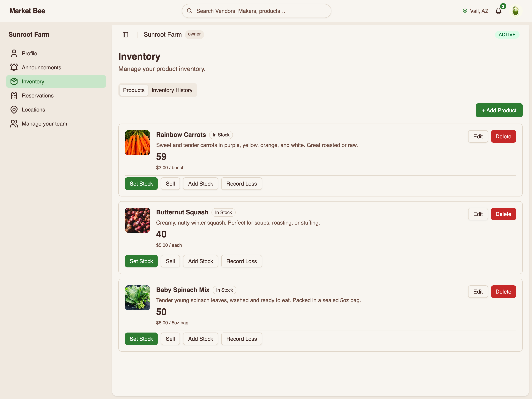The image size is (532, 399).
Task: Open the Vail, AZ location selector
Action: 476,11
